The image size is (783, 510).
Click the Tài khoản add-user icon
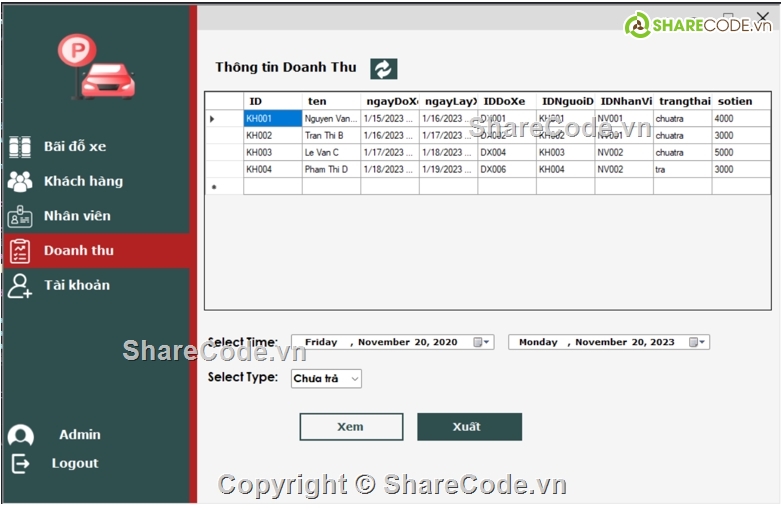pyautogui.click(x=20, y=285)
